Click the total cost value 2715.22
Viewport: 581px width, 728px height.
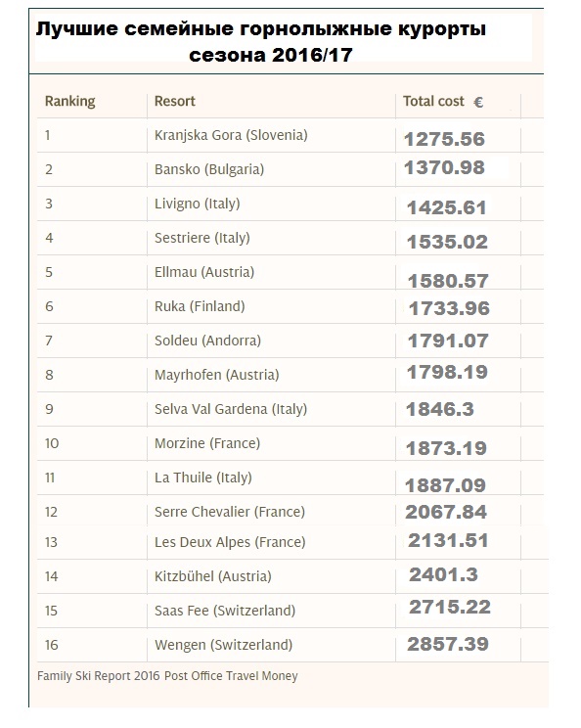[x=450, y=607]
